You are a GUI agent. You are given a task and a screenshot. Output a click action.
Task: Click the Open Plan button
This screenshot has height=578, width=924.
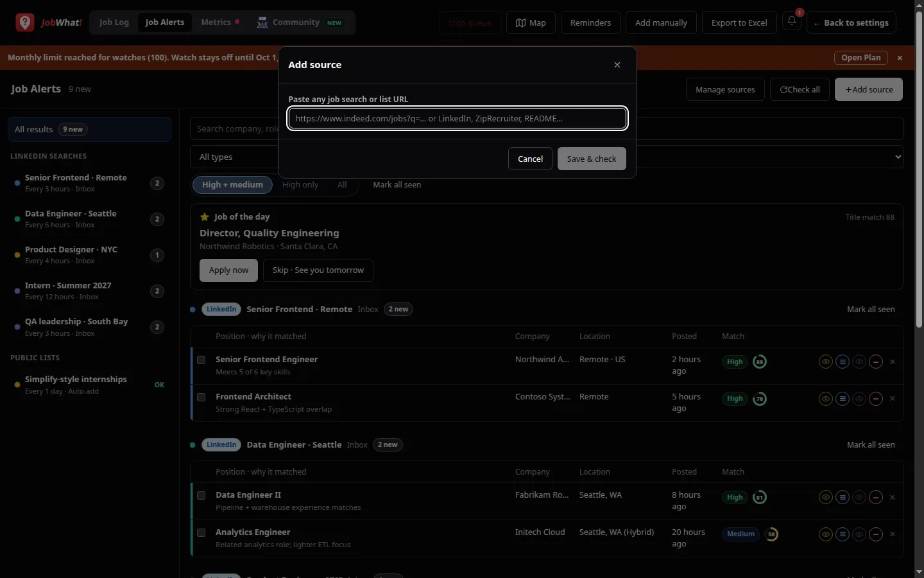(861, 58)
